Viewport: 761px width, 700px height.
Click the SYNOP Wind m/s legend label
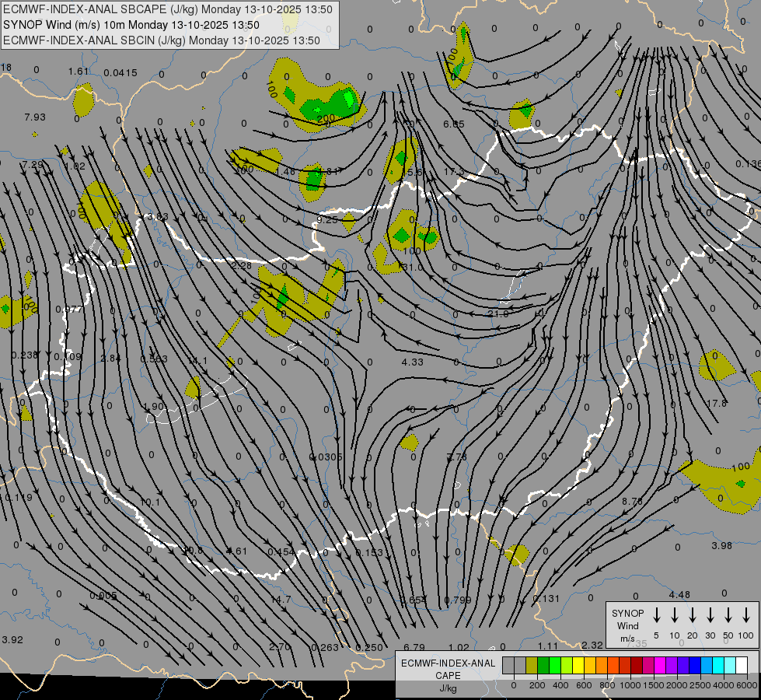[x=627, y=625]
